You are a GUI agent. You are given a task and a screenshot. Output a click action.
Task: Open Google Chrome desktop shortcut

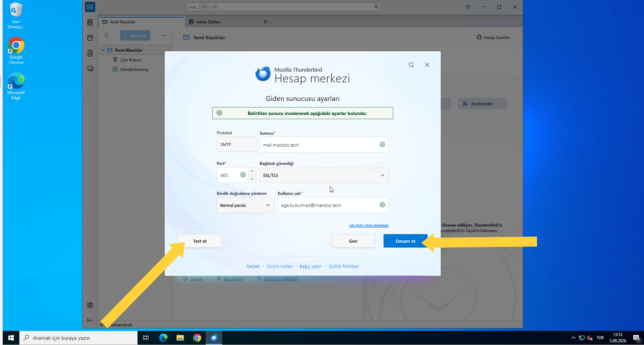click(16, 51)
